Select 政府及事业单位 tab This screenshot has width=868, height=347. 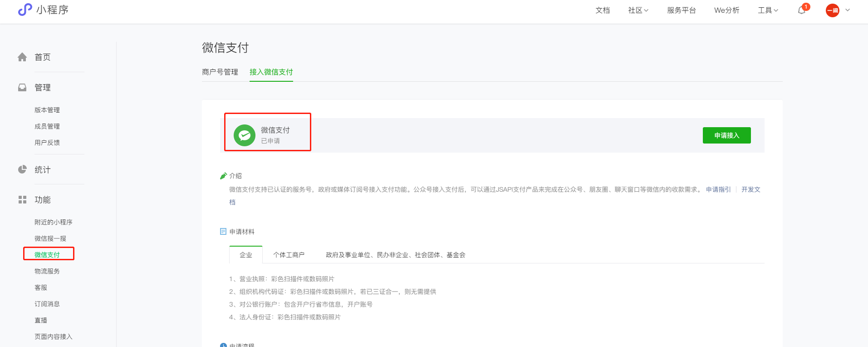396,255
